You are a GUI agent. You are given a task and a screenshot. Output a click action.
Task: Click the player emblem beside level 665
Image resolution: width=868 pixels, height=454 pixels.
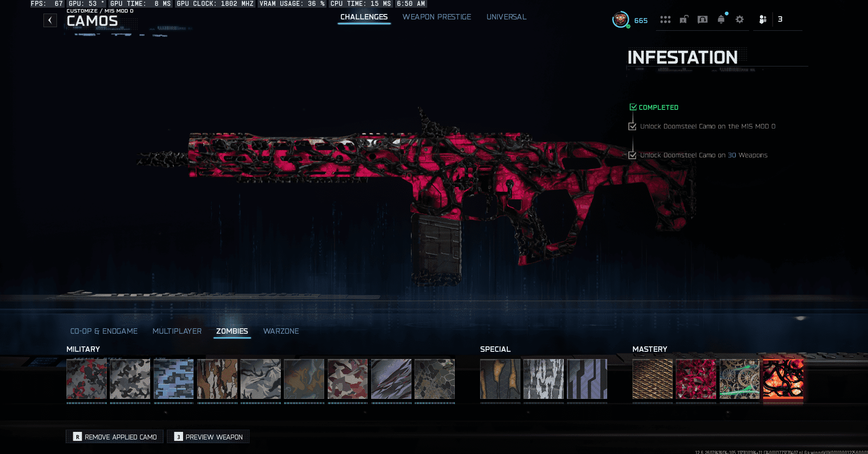(x=621, y=19)
